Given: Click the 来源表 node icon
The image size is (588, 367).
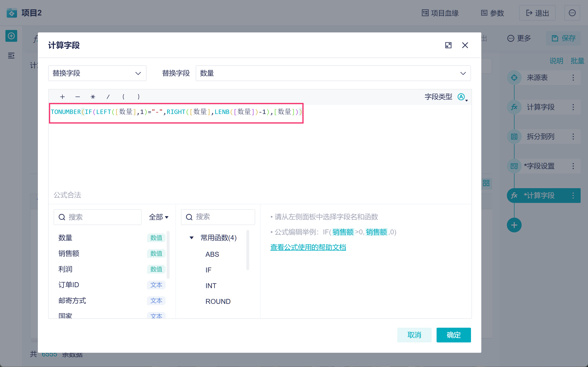Looking at the screenshot, I should click(x=514, y=78).
